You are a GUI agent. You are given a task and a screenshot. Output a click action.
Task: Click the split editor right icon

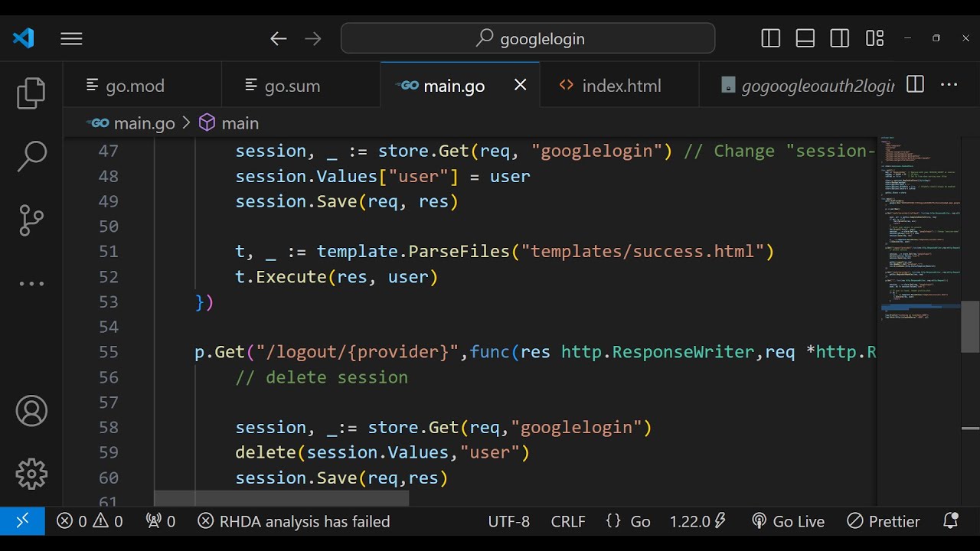click(915, 85)
